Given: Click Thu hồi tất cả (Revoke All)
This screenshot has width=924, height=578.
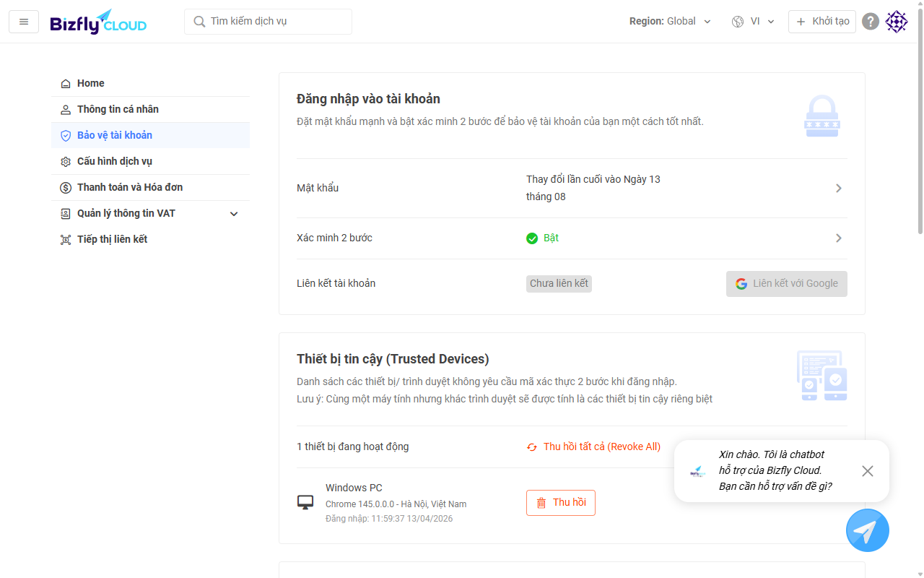Looking at the screenshot, I should (x=593, y=447).
